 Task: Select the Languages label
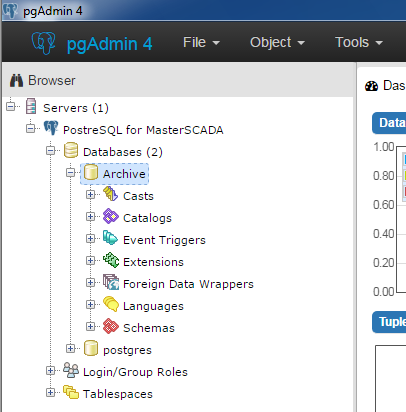pos(153,306)
